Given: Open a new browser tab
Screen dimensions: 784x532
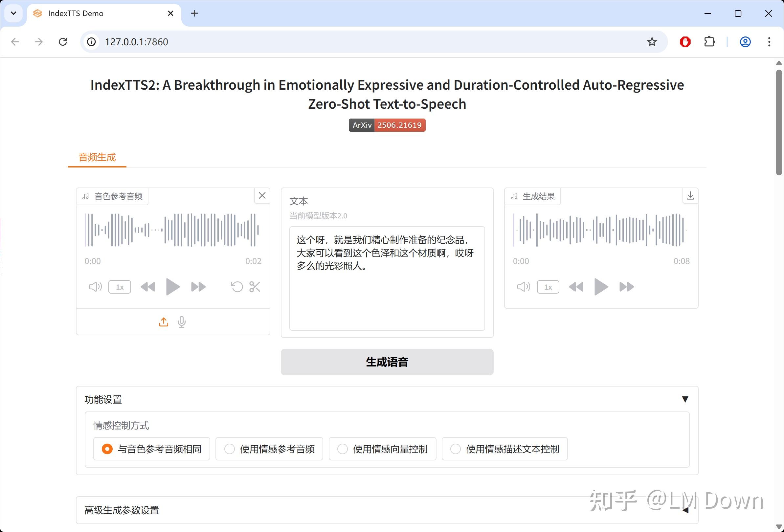Looking at the screenshot, I should click(x=194, y=13).
